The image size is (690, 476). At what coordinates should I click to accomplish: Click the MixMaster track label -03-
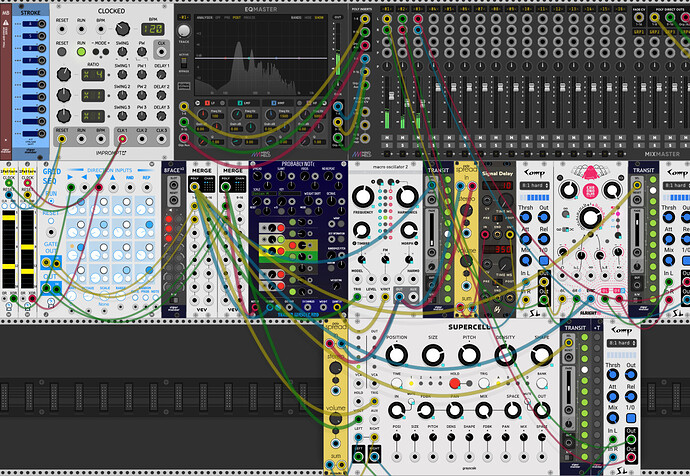click(x=418, y=9)
